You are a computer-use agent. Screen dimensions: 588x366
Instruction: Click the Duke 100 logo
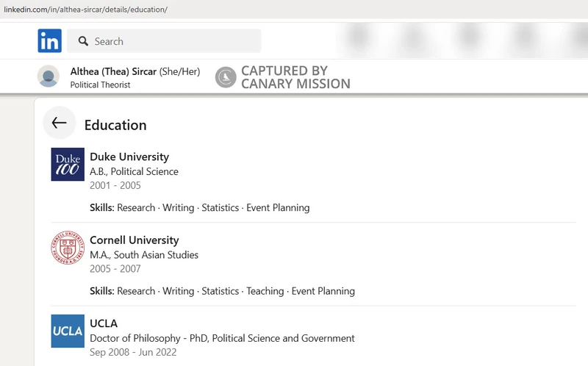[x=68, y=164]
